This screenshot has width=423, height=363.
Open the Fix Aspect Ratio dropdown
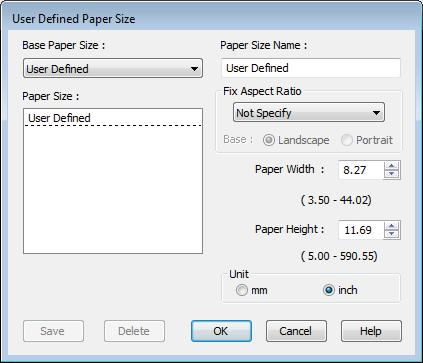(309, 112)
